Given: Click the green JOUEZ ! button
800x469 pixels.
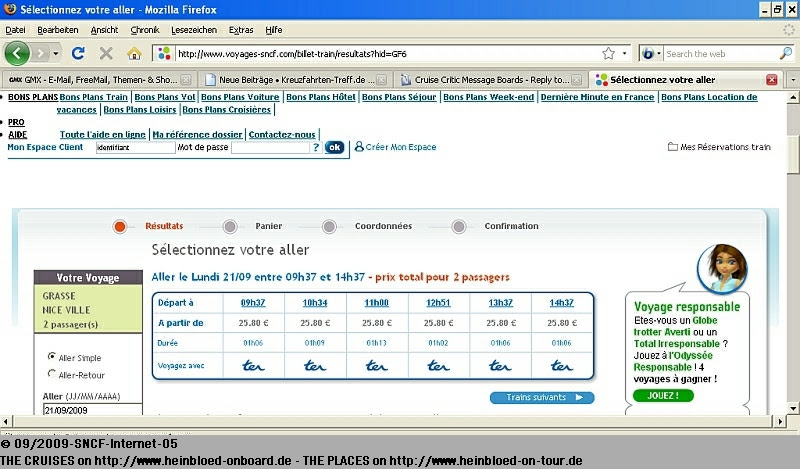Looking at the screenshot, I should [663, 396].
